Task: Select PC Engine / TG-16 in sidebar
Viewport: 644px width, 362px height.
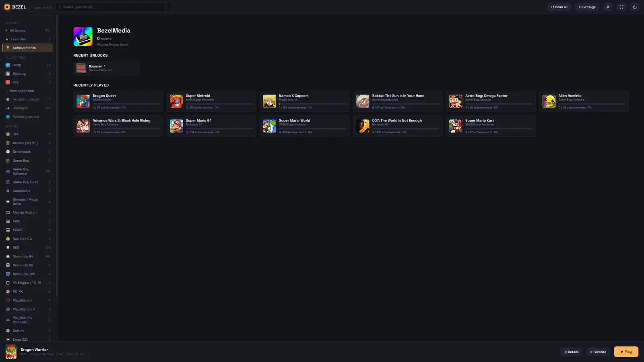Action: pos(27,283)
